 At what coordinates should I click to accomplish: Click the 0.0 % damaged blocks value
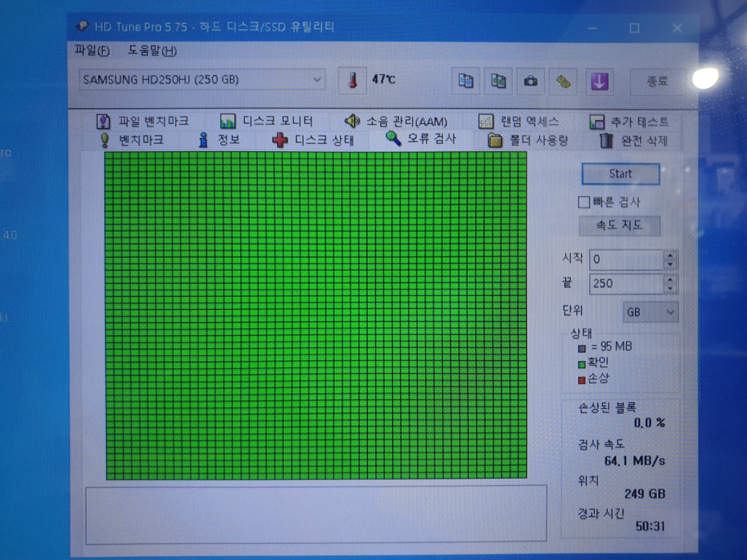[x=649, y=423]
